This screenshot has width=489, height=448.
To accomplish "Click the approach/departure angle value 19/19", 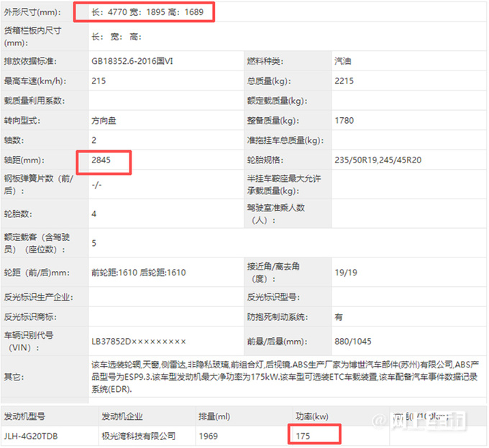I will [346, 273].
